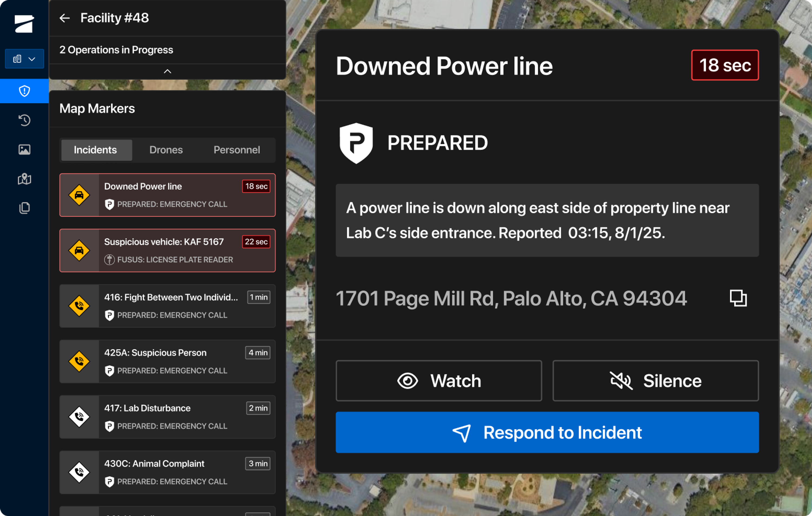The height and width of the screenshot is (516, 812).
Task: Switch to the Personnel tab
Action: pos(237,150)
